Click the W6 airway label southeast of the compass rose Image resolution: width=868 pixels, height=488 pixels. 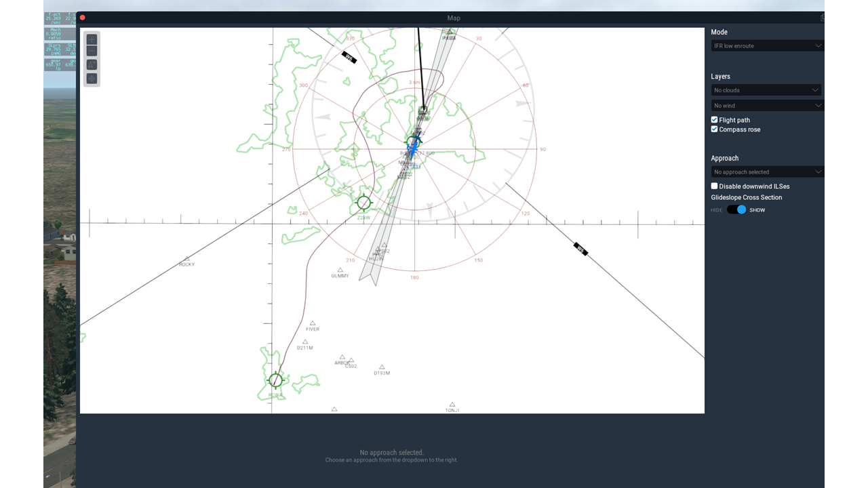click(x=580, y=249)
